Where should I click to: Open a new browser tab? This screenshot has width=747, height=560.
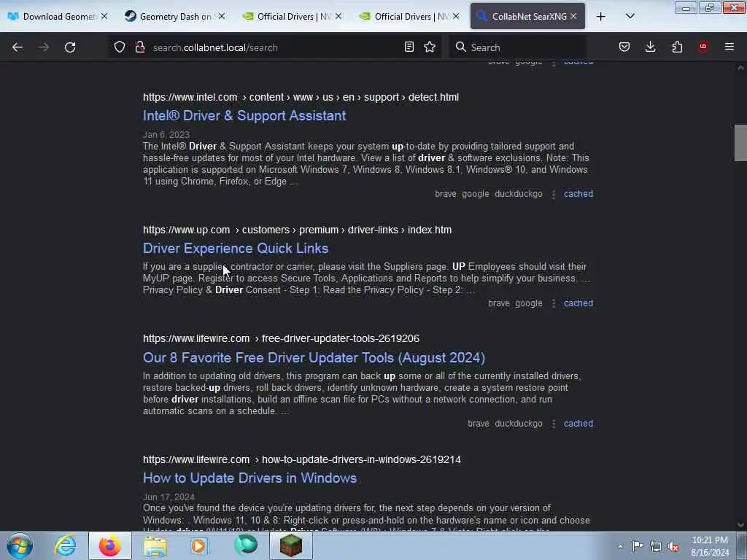point(601,17)
